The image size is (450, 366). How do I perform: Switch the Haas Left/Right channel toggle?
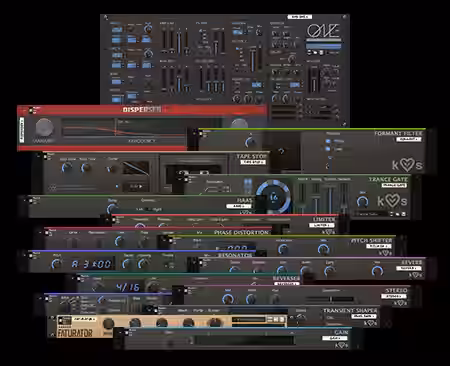(x=148, y=209)
